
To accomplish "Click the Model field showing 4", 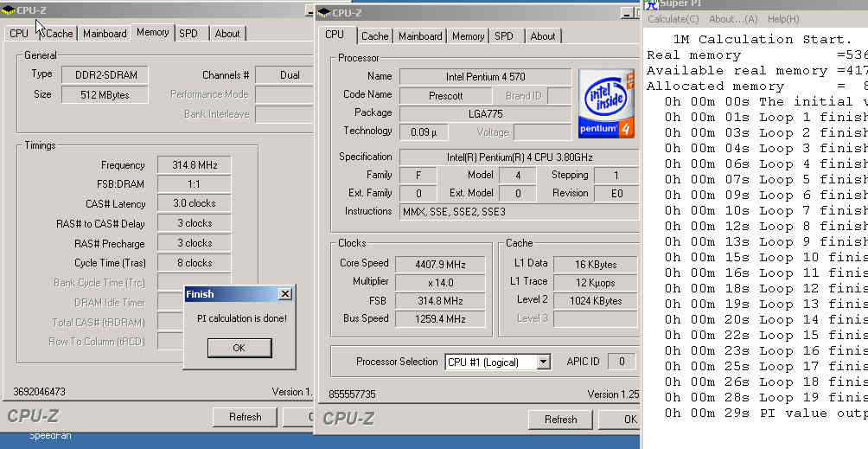I will click(x=517, y=176).
